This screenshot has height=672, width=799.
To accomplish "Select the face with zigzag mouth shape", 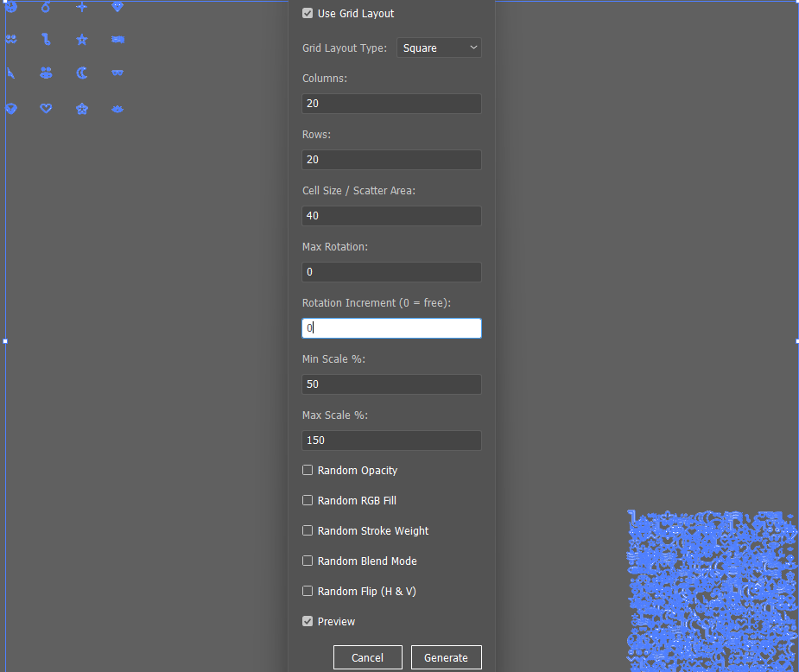I will 11,39.
